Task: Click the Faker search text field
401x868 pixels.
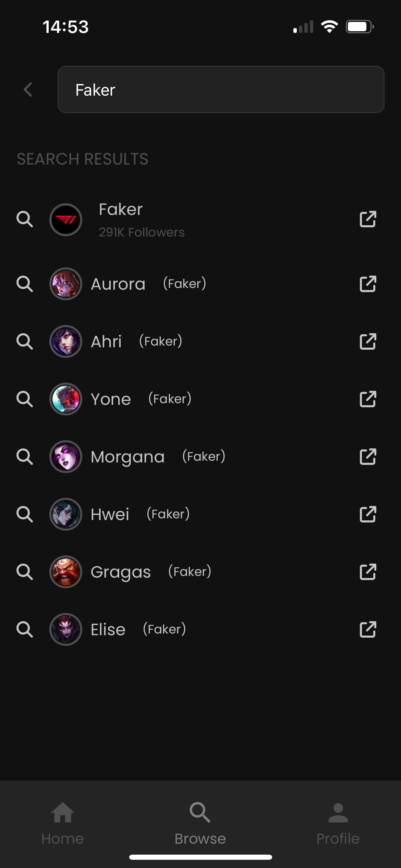Action: pyautogui.click(x=221, y=90)
